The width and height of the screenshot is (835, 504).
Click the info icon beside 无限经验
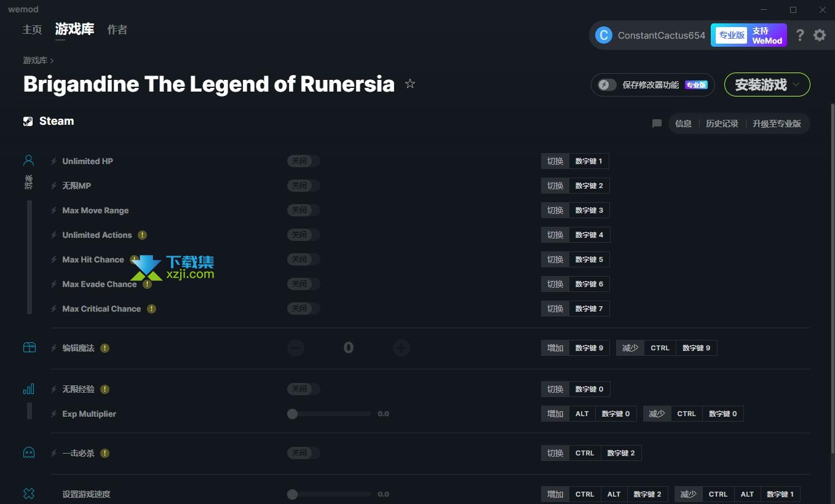click(105, 389)
